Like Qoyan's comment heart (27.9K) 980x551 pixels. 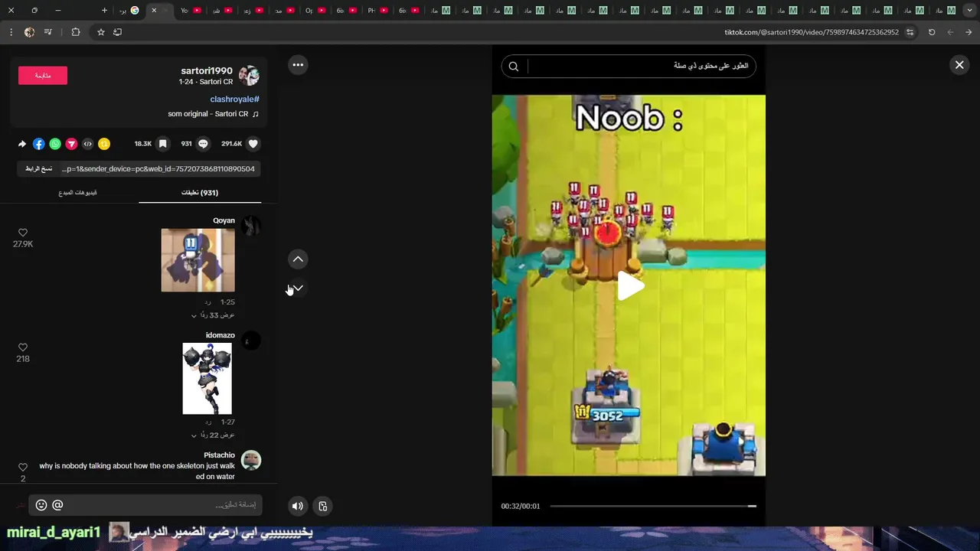click(23, 233)
